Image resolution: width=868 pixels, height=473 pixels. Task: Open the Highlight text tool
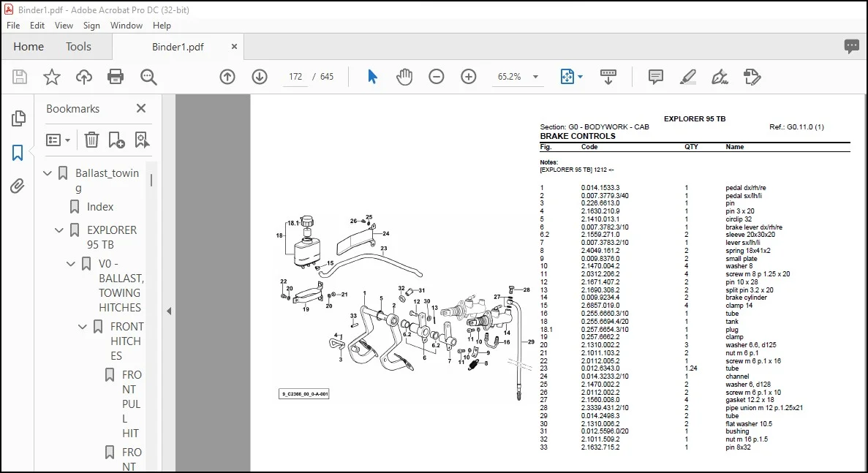687,76
